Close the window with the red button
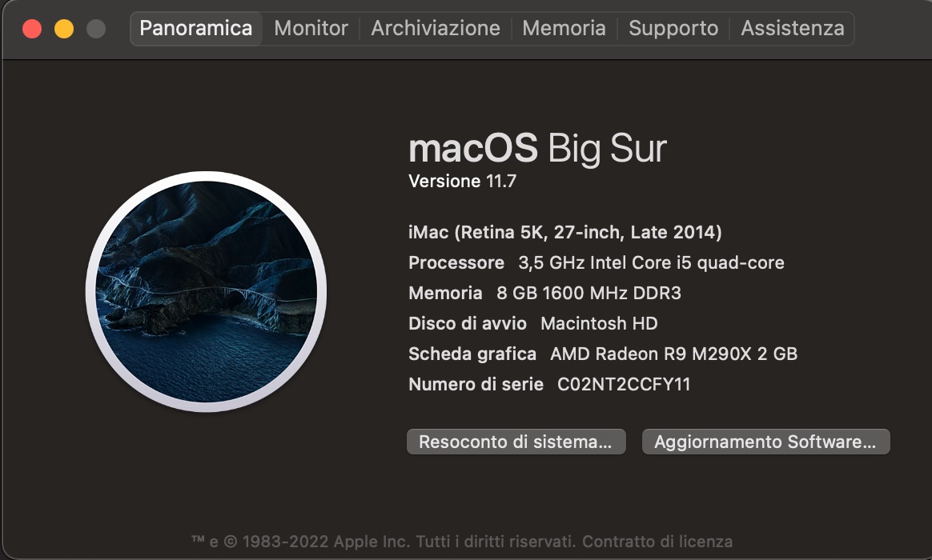Image resolution: width=932 pixels, height=560 pixels. tap(32, 29)
